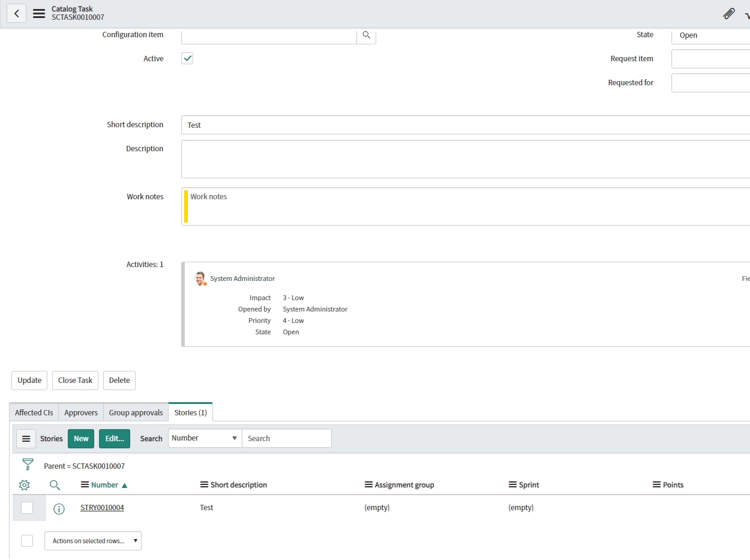This screenshot has height=560, width=750.
Task: Click the list filter funnel icon
Action: tap(28, 465)
